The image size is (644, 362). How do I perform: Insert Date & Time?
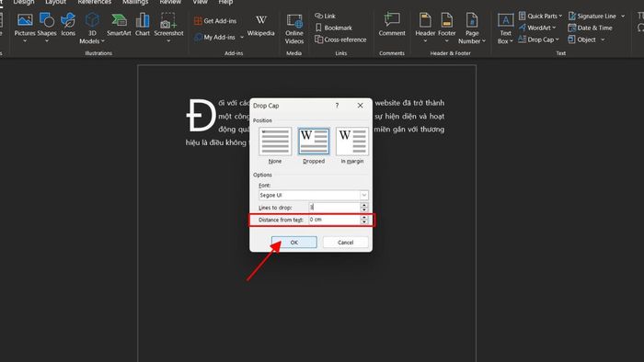coord(591,28)
